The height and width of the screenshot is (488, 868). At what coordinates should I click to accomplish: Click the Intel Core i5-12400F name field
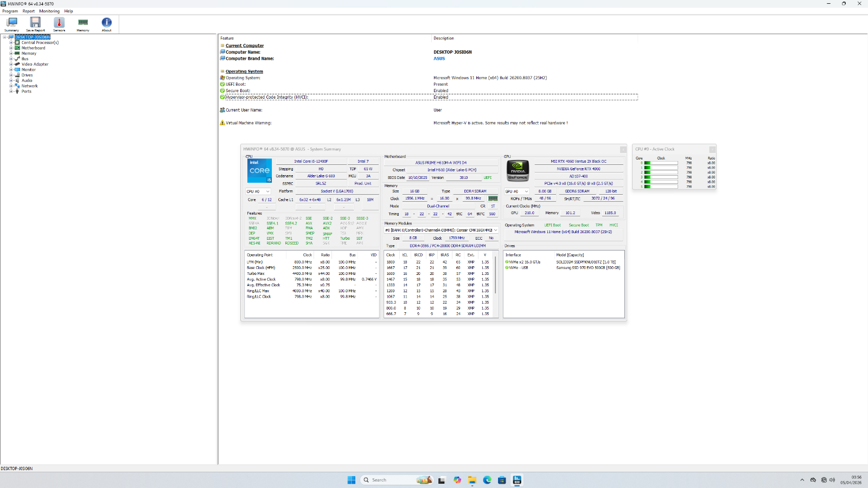[x=311, y=162]
